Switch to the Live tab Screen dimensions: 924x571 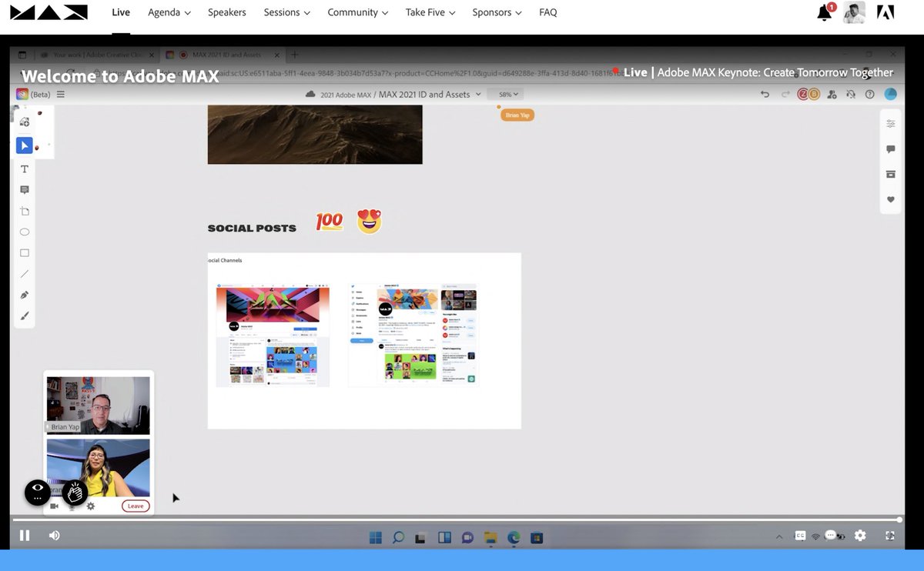(121, 12)
